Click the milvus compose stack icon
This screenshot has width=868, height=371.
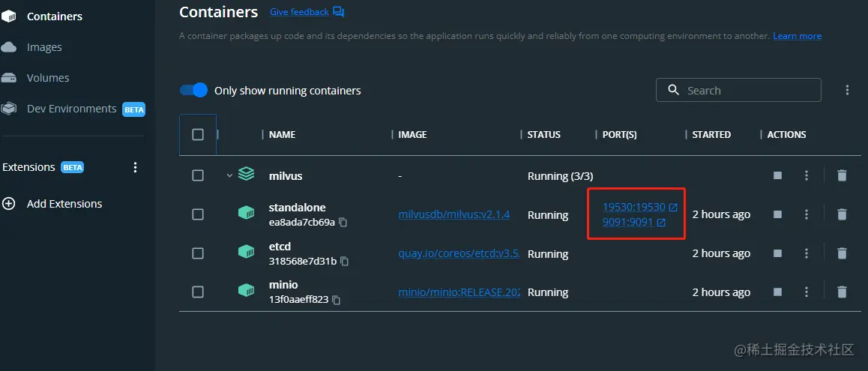(247, 175)
